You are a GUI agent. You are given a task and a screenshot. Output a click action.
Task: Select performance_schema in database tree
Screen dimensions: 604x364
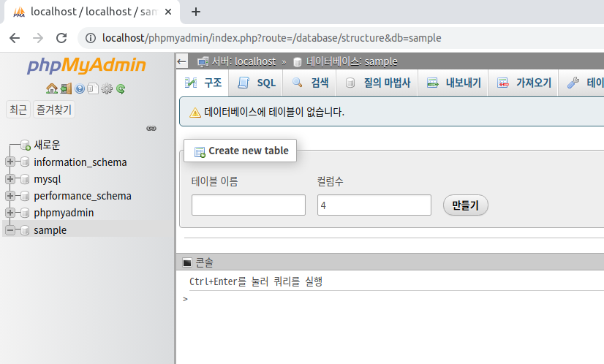[83, 196]
